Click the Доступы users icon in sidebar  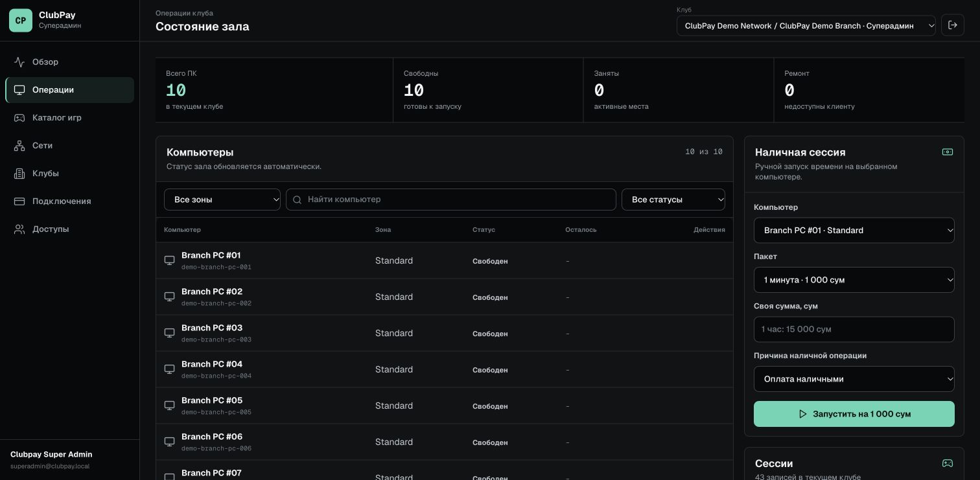pyautogui.click(x=19, y=229)
